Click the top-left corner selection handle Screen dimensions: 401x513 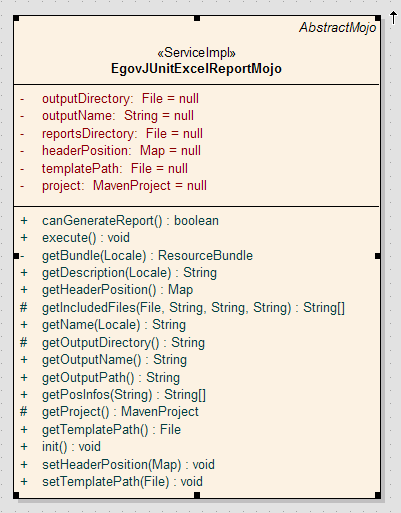click(16, 18)
